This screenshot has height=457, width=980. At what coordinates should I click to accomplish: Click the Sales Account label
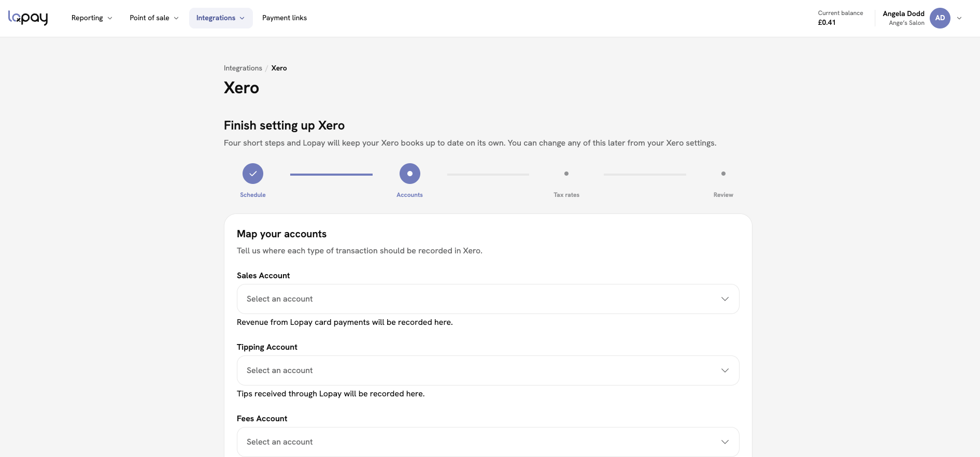click(263, 276)
